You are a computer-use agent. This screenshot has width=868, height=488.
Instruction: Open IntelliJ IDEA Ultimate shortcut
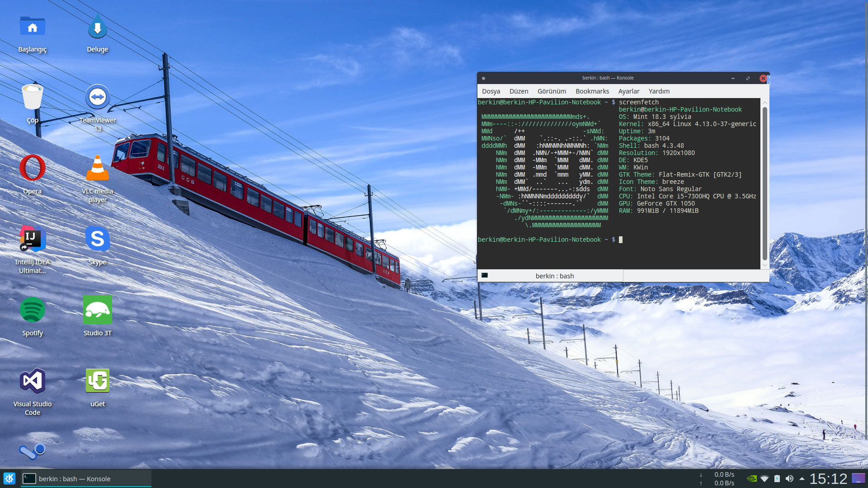coord(33,239)
